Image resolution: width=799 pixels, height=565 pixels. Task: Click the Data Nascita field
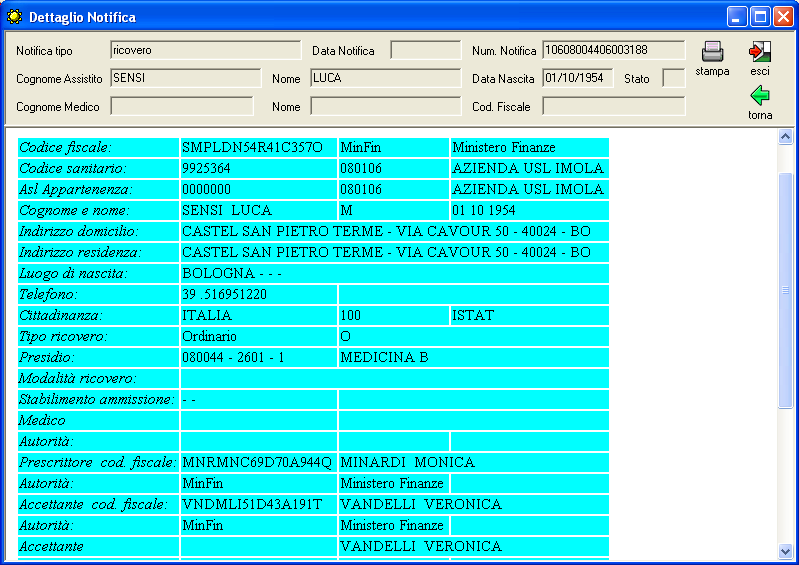(578, 78)
